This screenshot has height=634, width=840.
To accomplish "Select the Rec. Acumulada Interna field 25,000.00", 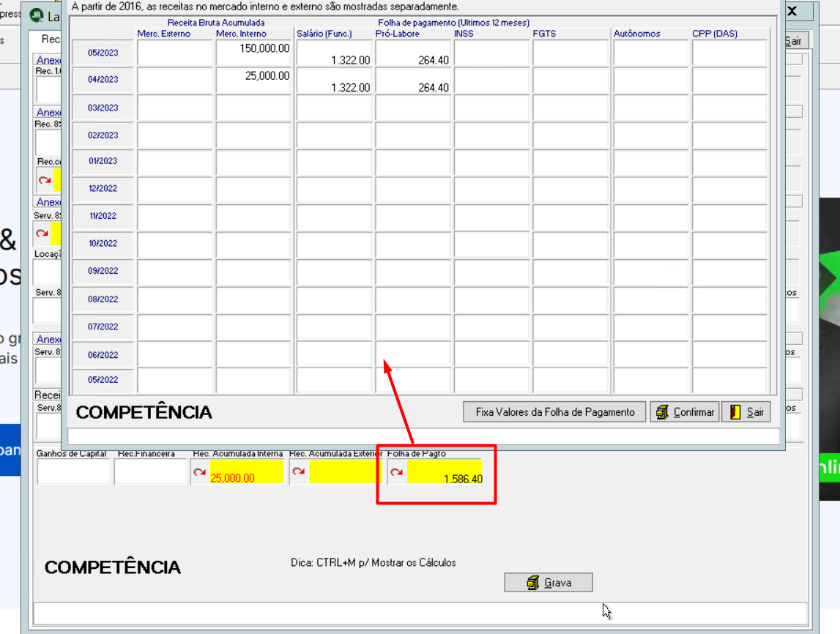I will point(246,471).
